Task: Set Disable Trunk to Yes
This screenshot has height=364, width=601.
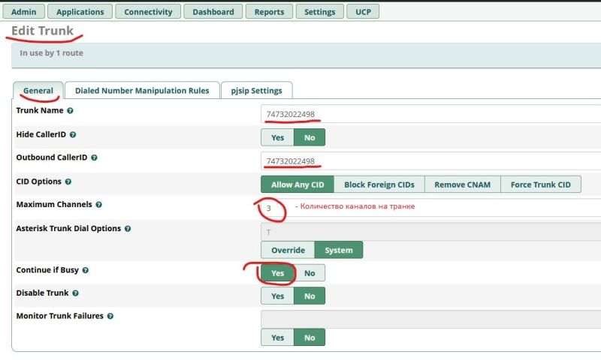Action: click(x=277, y=296)
